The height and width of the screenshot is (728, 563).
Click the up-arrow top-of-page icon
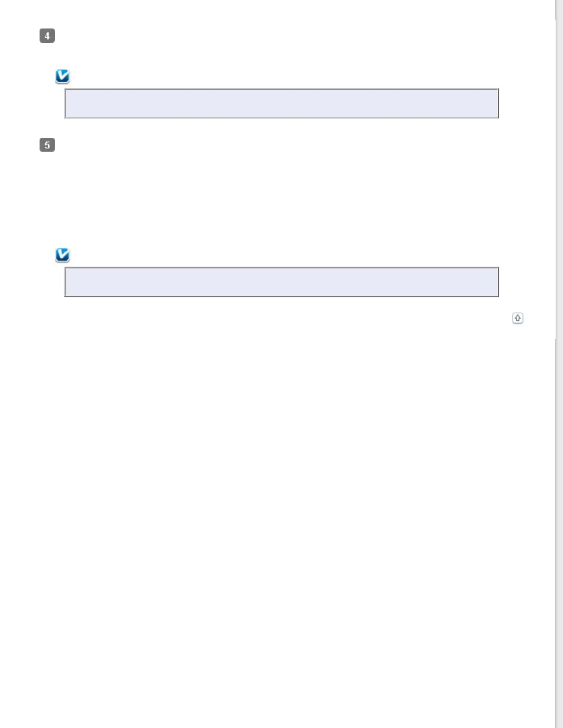[517, 318]
